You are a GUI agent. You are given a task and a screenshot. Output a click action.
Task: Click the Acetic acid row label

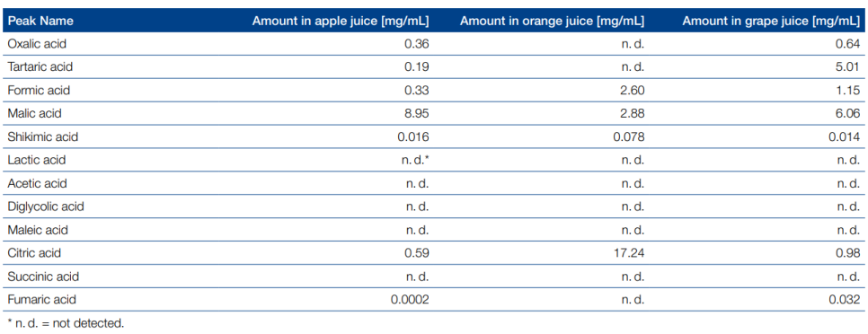36,183
